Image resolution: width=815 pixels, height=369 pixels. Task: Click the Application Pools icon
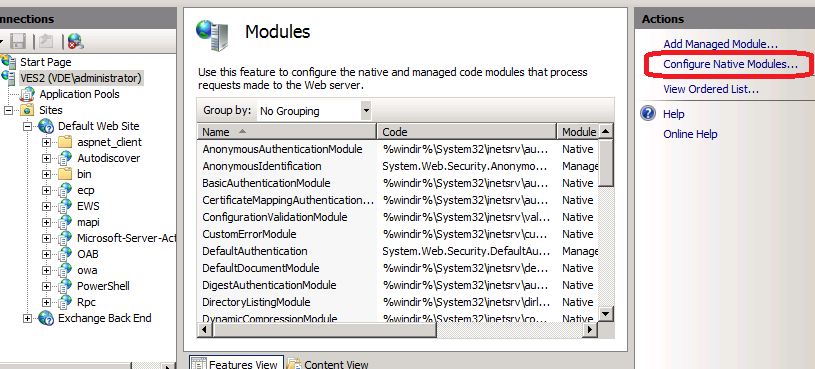pyautogui.click(x=28, y=94)
